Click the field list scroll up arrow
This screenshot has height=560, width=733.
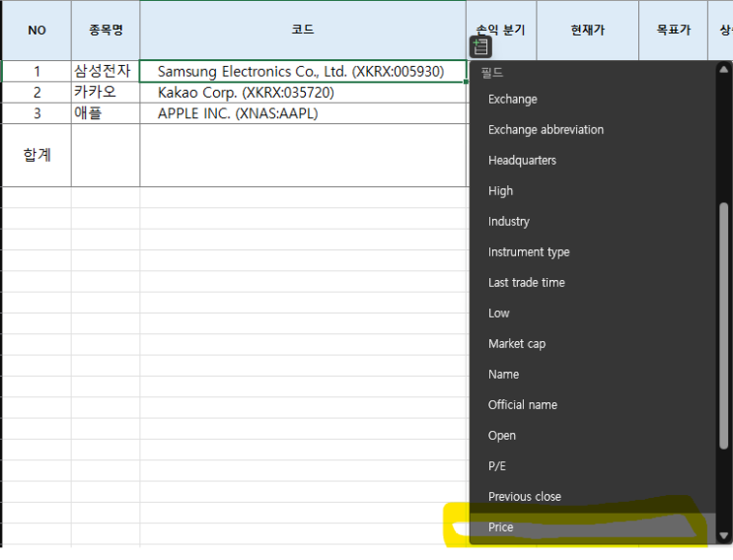tap(724, 70)
